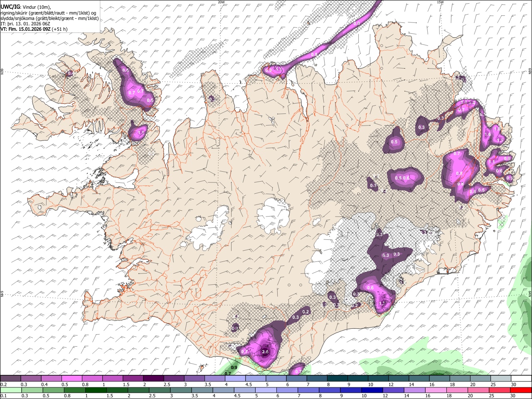Click the rain legend swatch between 3.5 and 4
The width and height of the screenshot is (532, 399).
202,390
